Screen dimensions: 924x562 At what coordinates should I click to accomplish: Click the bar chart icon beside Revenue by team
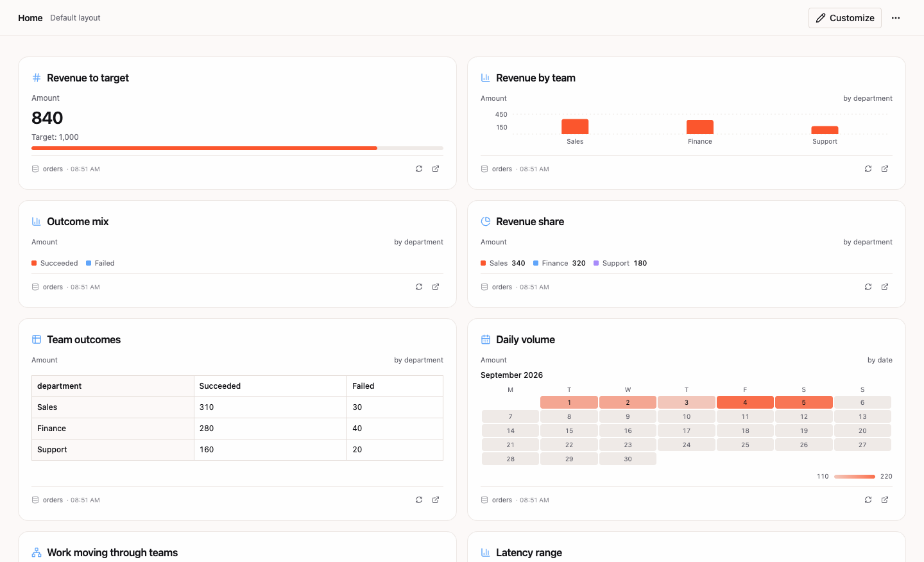[x=486, y=78]
